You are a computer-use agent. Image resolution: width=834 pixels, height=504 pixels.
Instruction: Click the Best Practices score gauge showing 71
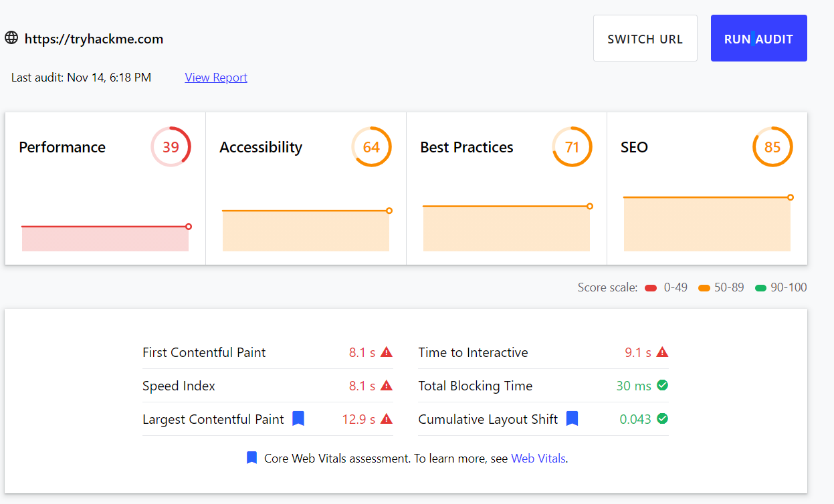(572, 147)
